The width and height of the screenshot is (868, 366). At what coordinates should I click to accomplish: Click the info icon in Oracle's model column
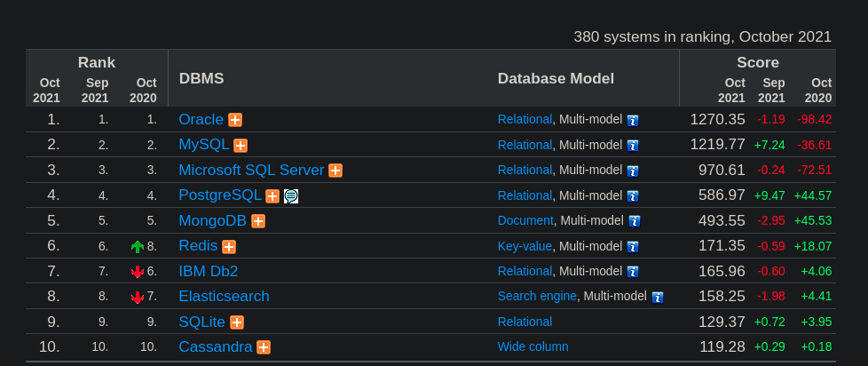(633, 121)
